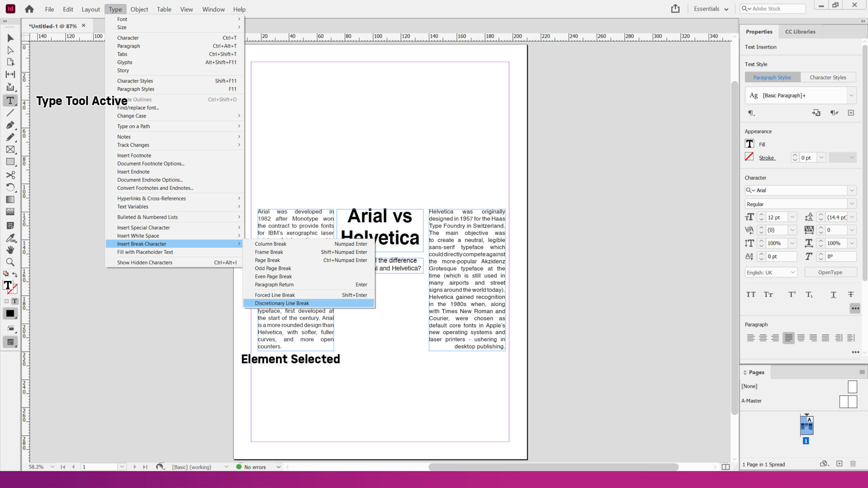Image resolution: width=868 pixels, height=488 pixels.
Task: Activate the Pen tool
Action: tap(10, 125)
